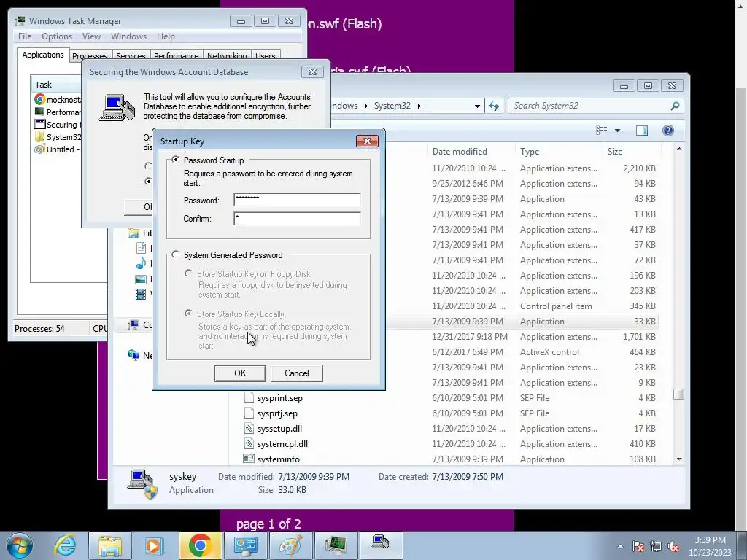Select the systemcpl.dll file icon
Image resolution: width=747 pixels, height=560 pixels.
(249, 444)
